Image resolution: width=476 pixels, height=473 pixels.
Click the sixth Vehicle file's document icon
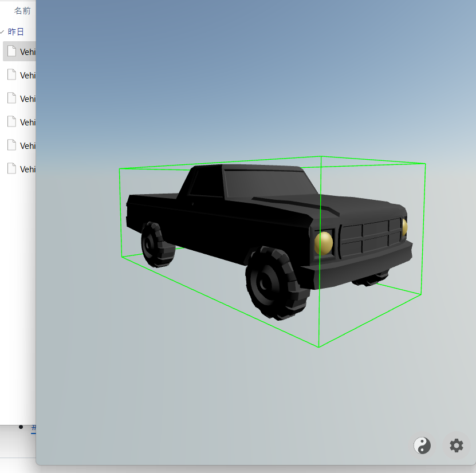click(x=12, y=168)
